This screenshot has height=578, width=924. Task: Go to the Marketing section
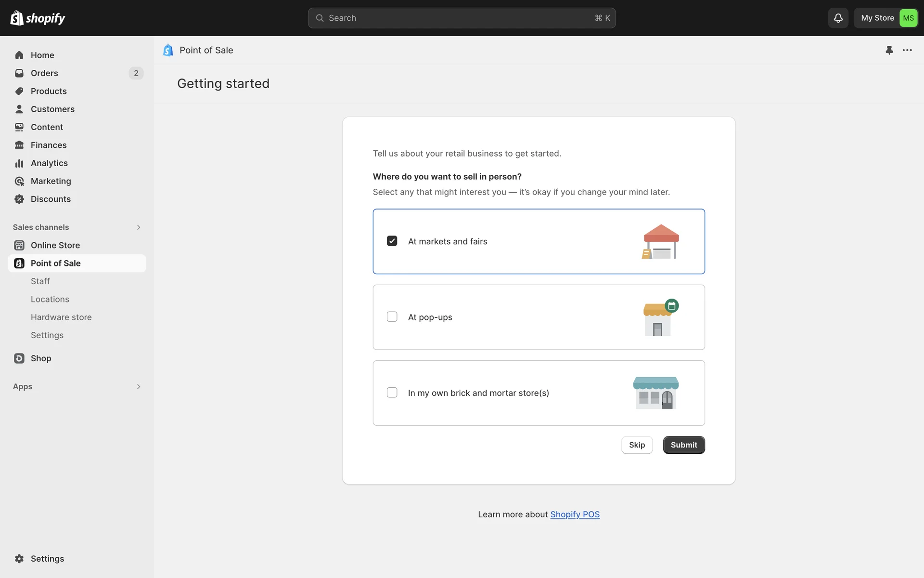(x=51, y=181)
